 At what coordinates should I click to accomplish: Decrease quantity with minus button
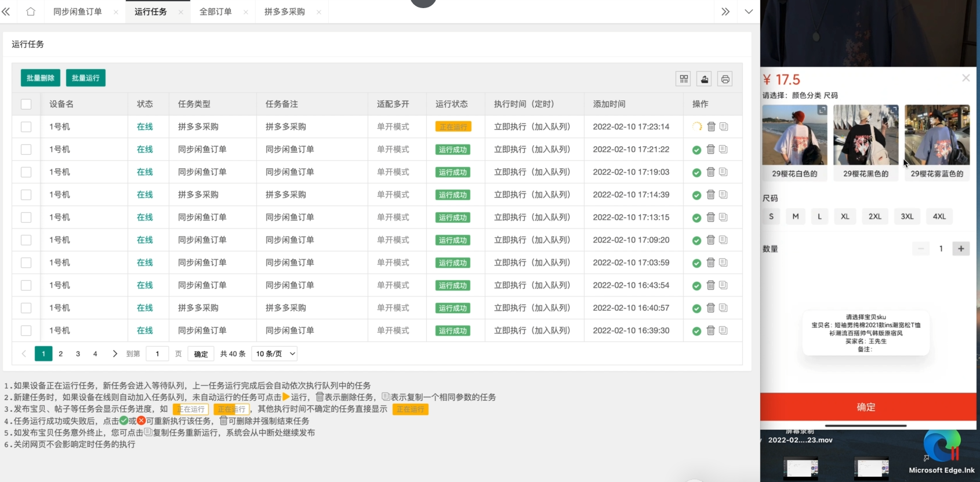(921, 249)
